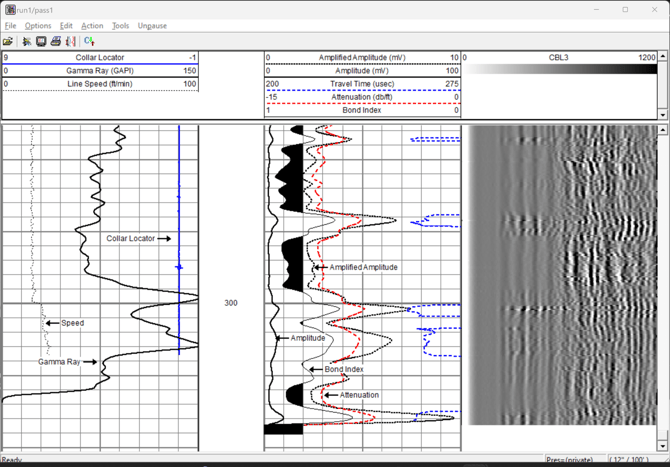670x467 pixels.
Task: Click the C1 toolbar icon
Action: (x=89, y=41)
